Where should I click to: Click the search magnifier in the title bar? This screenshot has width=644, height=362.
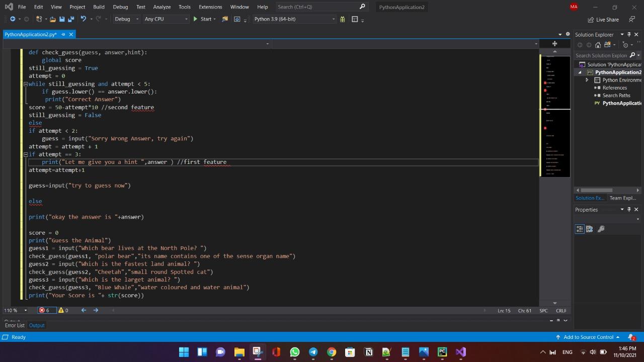(x=362, y=7)
